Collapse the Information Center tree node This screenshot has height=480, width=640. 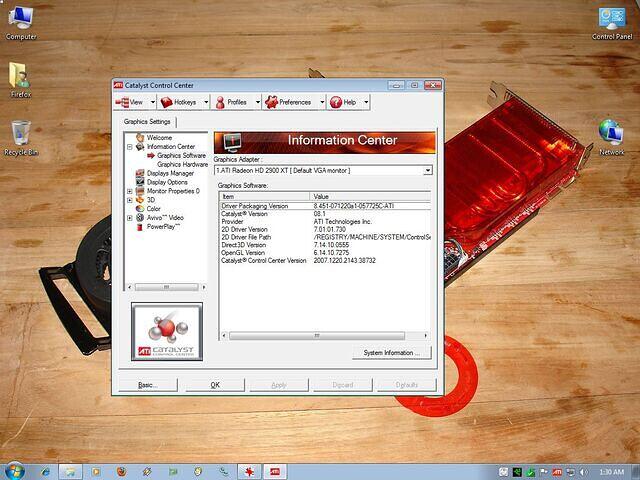coord(129,147)
